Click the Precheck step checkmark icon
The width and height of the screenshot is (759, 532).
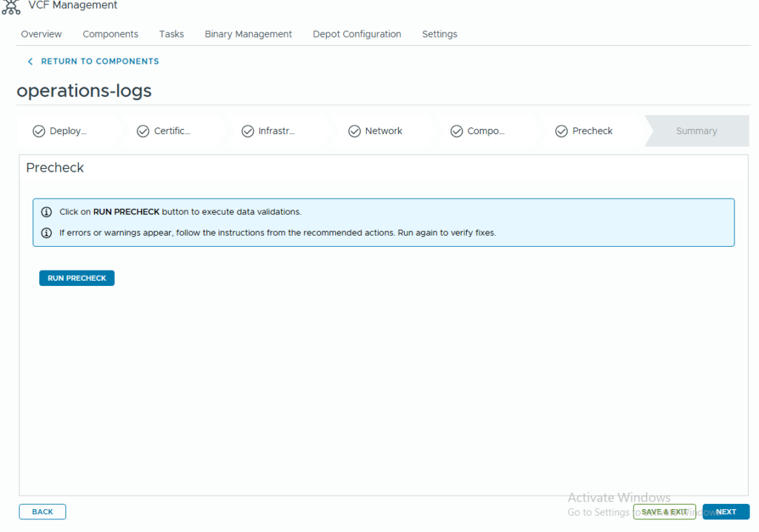click(562, 131)
